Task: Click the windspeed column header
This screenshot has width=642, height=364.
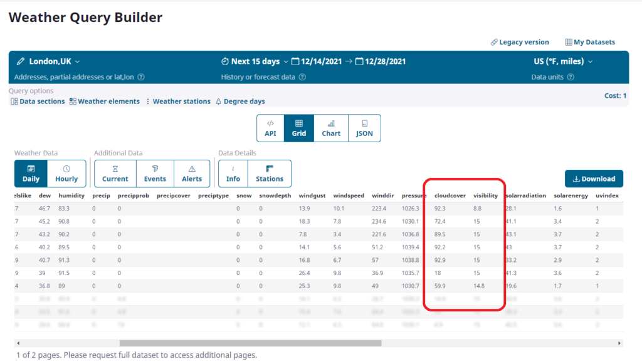Action: pos(349,195)
